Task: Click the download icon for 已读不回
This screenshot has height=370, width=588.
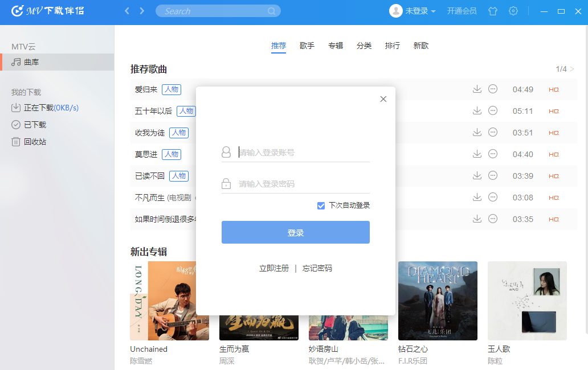Action: (477, 176)
